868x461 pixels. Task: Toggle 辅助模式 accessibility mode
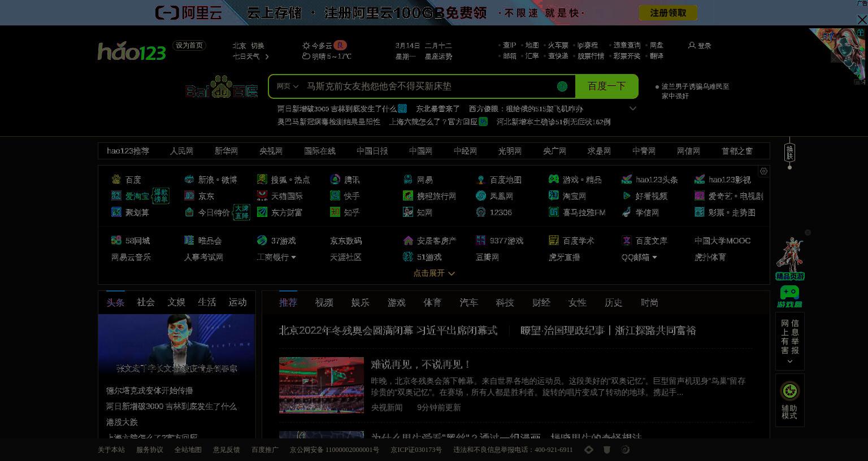[x=789, y=400]
